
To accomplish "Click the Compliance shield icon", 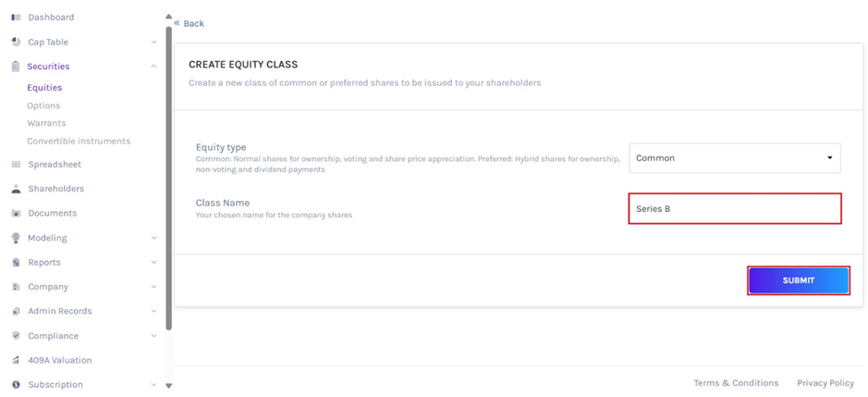I will [x=16, y=336].
